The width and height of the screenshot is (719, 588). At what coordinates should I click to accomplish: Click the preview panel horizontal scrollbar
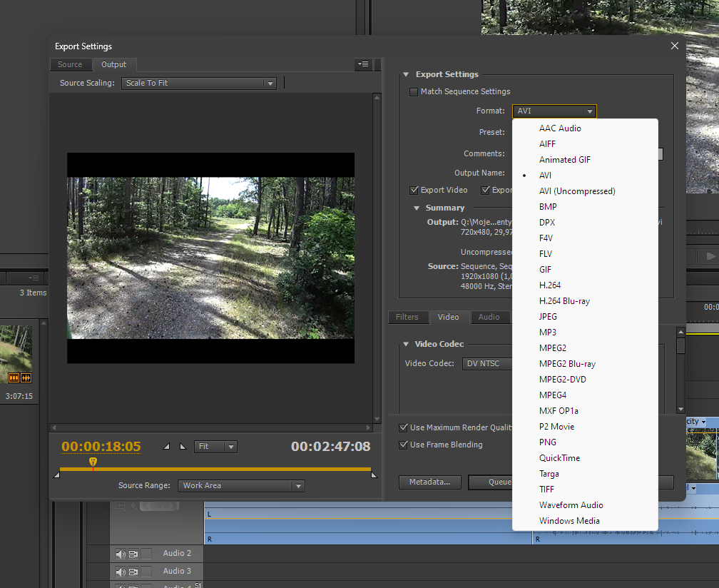point(211,427)
